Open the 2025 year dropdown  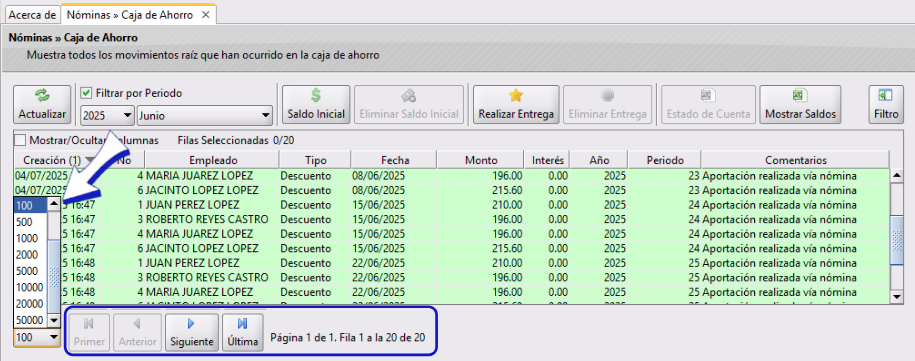coord(107,115)
